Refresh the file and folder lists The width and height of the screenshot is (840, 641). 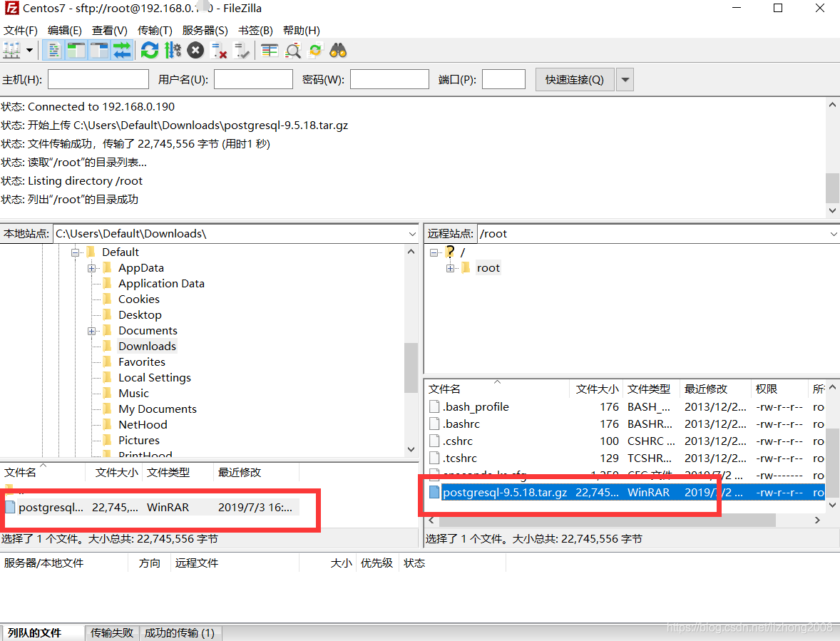pyautogui.click(x=150, y=51)
